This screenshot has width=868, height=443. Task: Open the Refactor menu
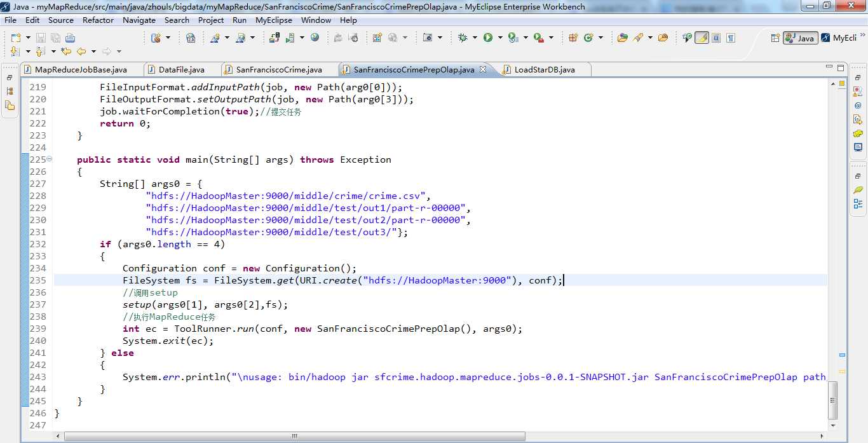tap(98, 20)
